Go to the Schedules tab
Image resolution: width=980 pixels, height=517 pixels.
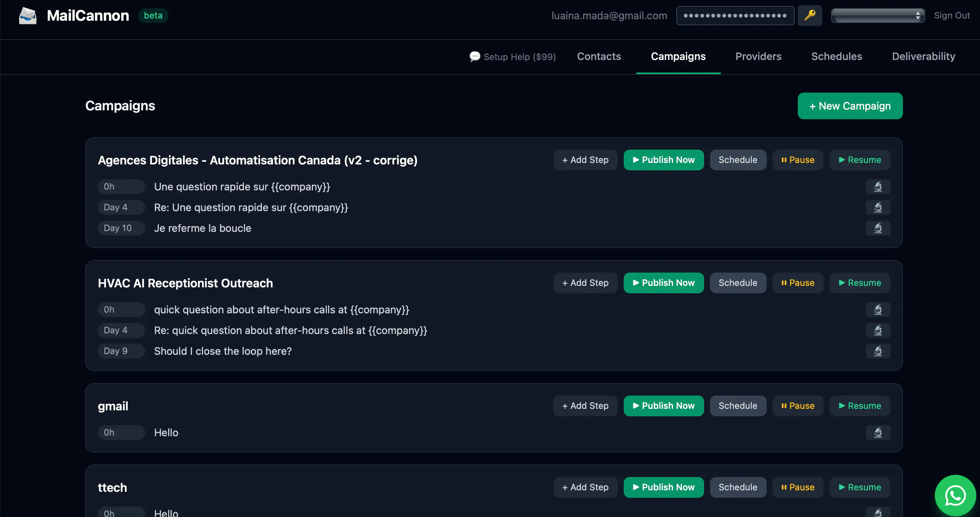point(837,57)
